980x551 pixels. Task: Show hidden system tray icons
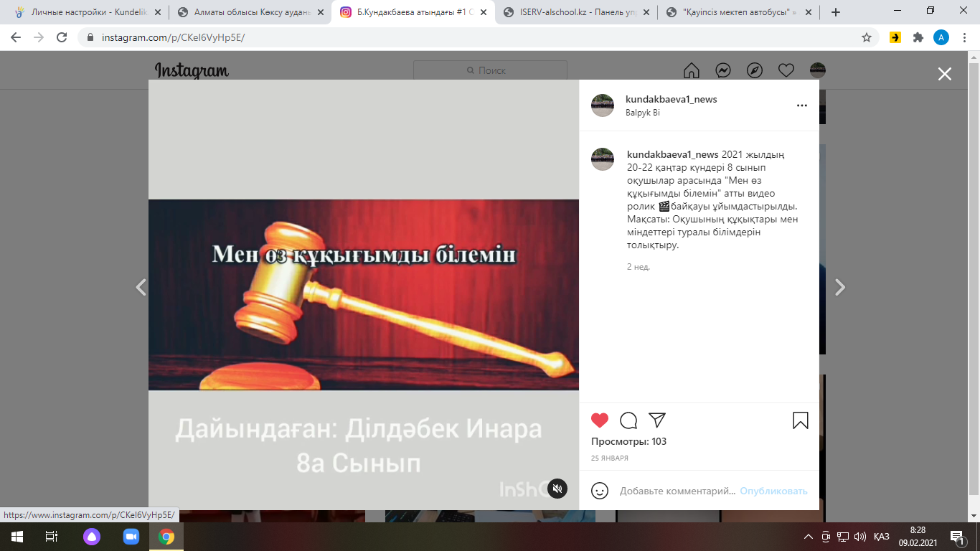(x=809, y=536)
